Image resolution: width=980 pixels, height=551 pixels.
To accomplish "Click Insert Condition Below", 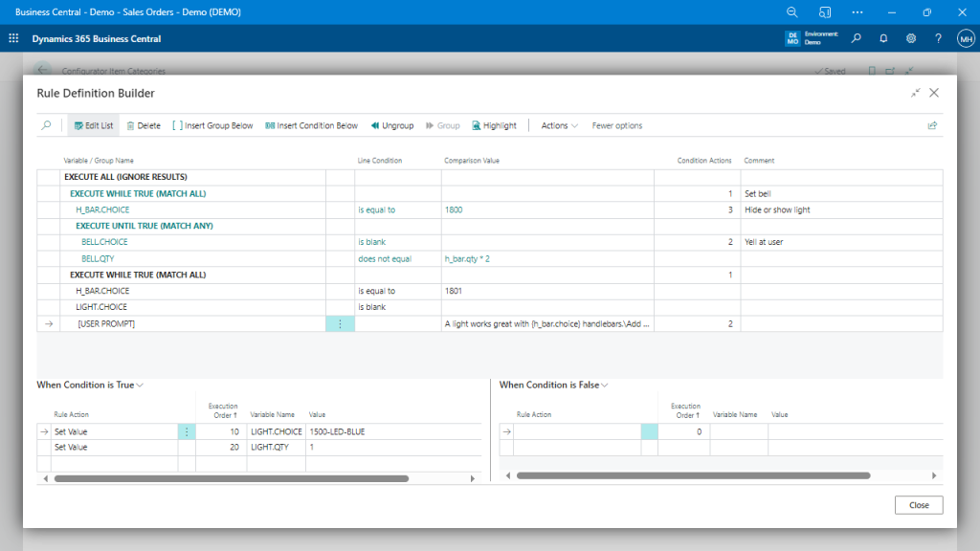I will click(x=311, y=125).
